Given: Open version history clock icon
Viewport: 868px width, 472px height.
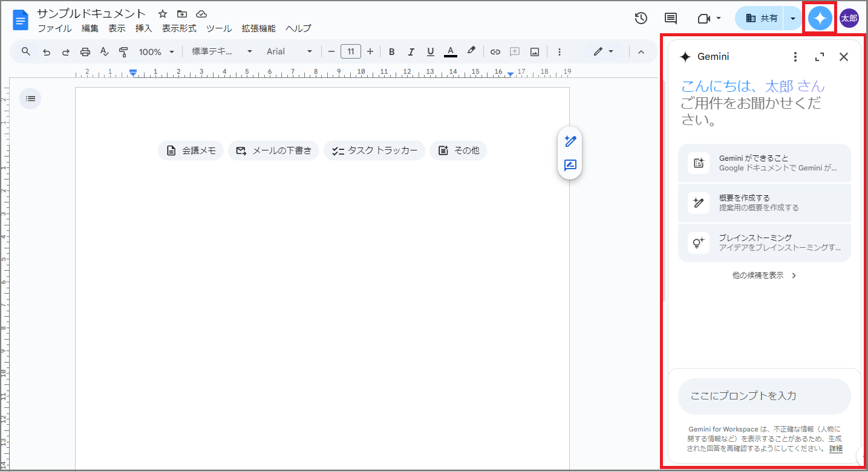Looking at the screenshot, I should coord(641,18).
